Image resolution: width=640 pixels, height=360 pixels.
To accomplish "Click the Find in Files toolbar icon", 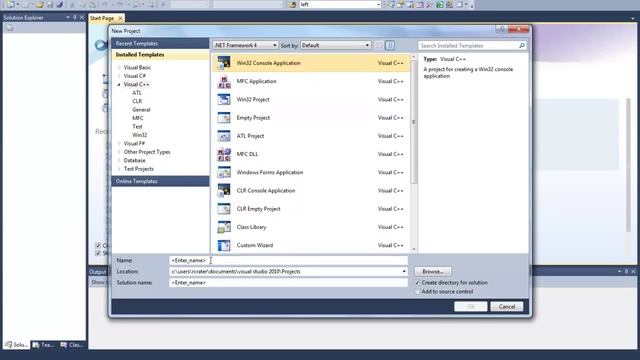I will [x=292, y=4].
